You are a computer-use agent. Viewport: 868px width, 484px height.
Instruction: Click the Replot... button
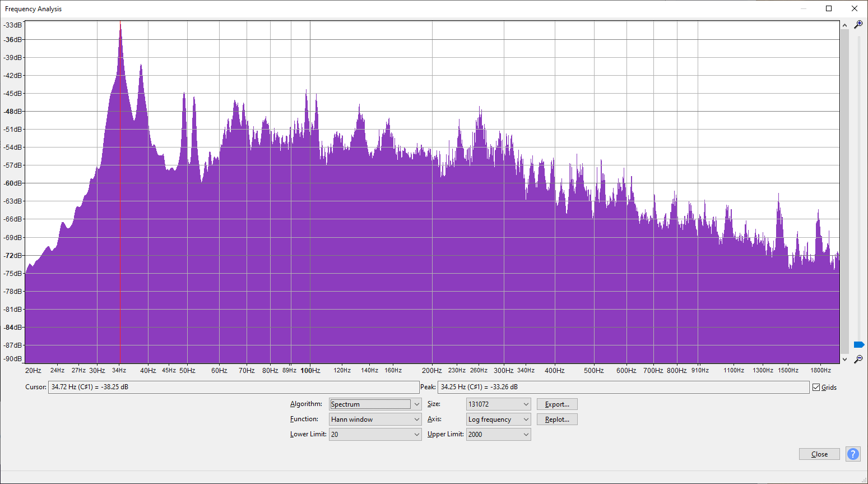pos(557,420)
